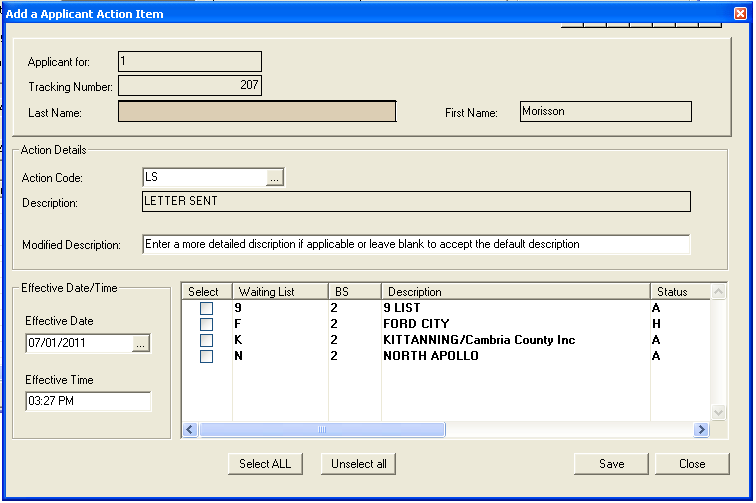756x503 pixels.
Task: Click the Modified Description text field
Action: (416, 245)
